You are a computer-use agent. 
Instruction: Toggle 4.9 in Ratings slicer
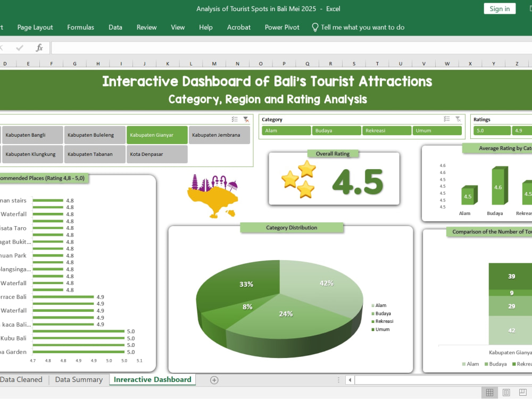pos(522,131)
